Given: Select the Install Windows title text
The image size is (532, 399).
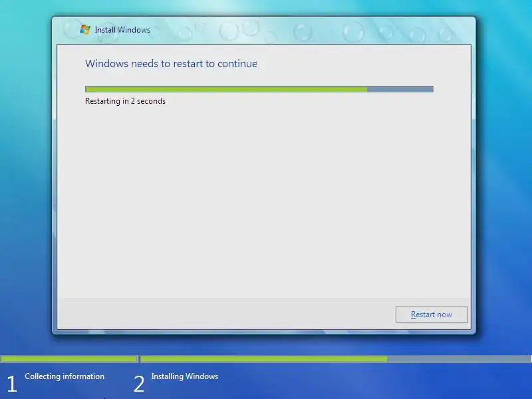Looking at the screenshot, I should point(122,30).
